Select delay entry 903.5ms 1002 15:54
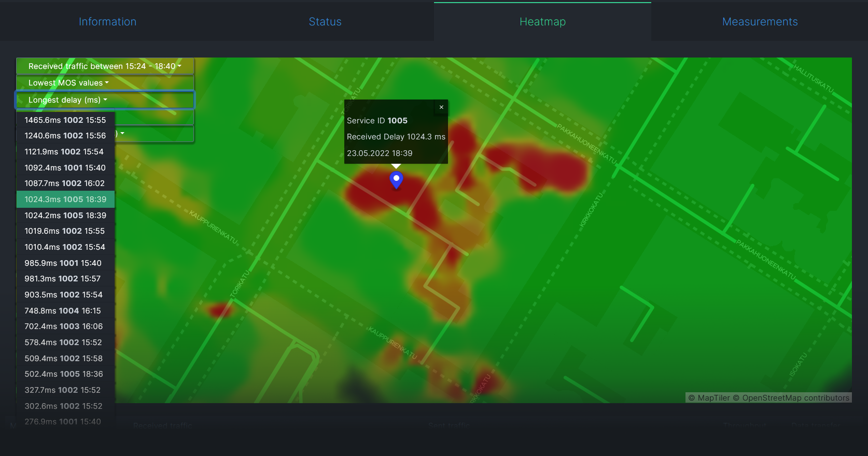 pos(65,295)
